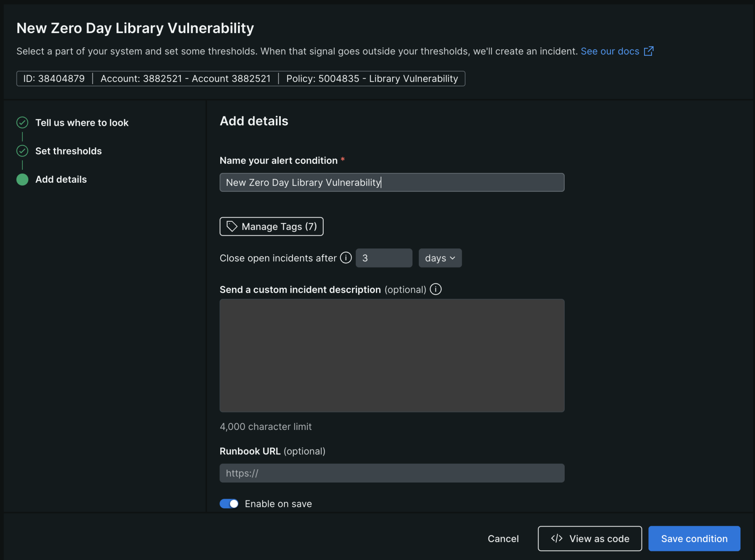Click the green checkmark beside Set thresholds
This screenshot has height=560, width=755.
point(22,151)
